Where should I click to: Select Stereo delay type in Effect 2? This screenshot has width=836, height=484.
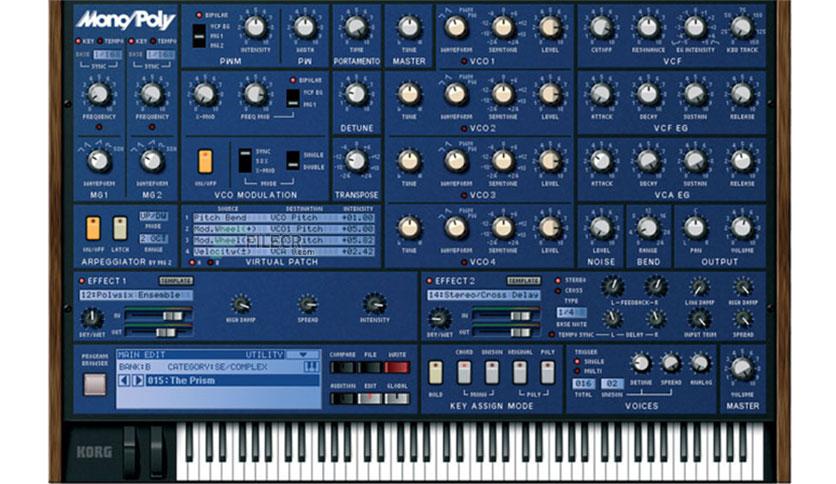point(558,280)
